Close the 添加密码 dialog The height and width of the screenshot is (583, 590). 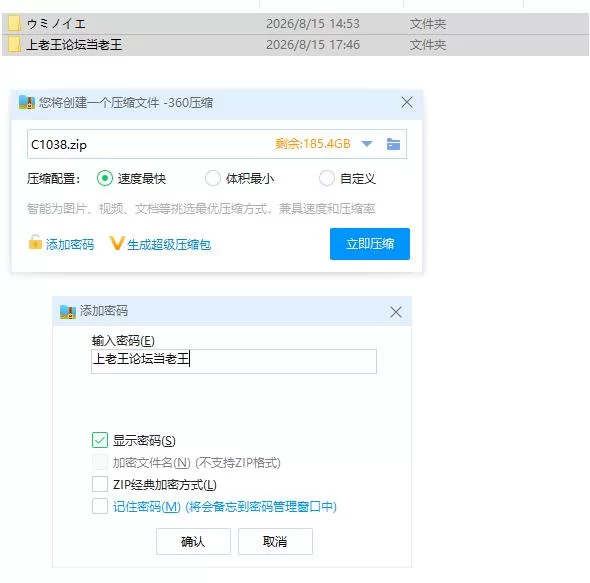[395, 312]
